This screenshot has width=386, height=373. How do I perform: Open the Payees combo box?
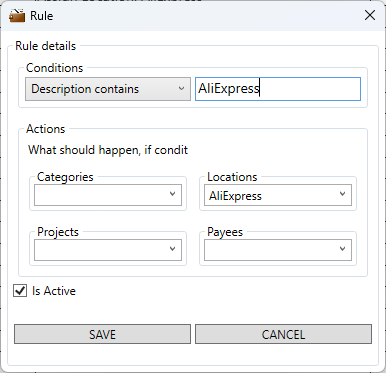(278, 250)
